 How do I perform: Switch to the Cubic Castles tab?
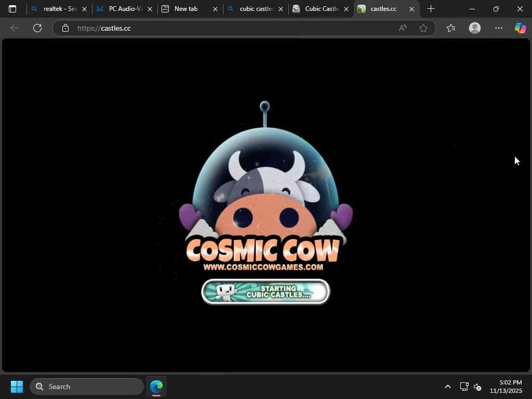pos(320,9)
